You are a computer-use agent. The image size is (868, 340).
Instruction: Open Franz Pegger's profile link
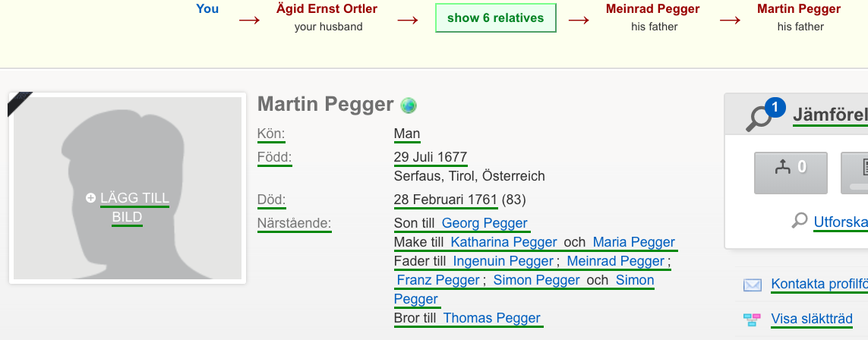(438, 280)
